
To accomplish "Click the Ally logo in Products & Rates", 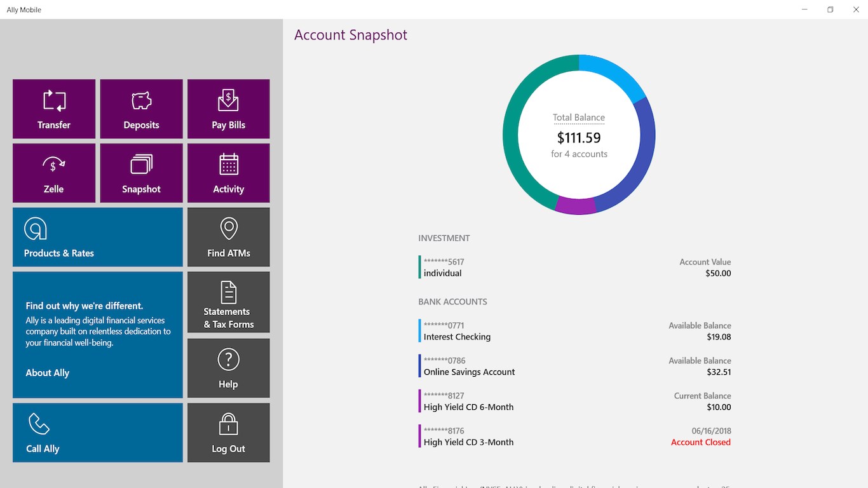I will pyautogui.click(x=36, y=229).
